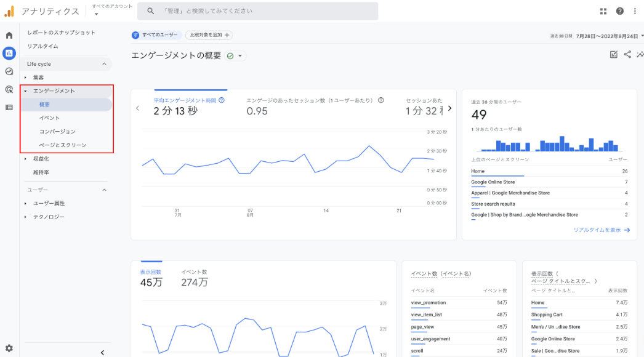Click the view_promotion event row
Viewport: 644px width, 357px height.
[x=459, y=303]
